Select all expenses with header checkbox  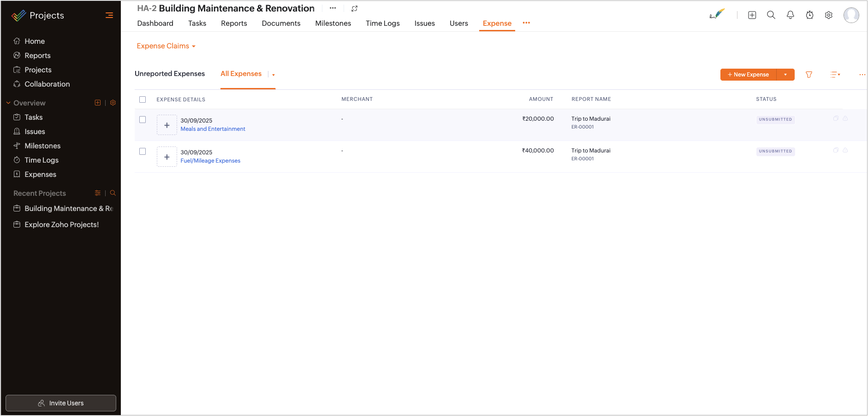tap(143, 100)
